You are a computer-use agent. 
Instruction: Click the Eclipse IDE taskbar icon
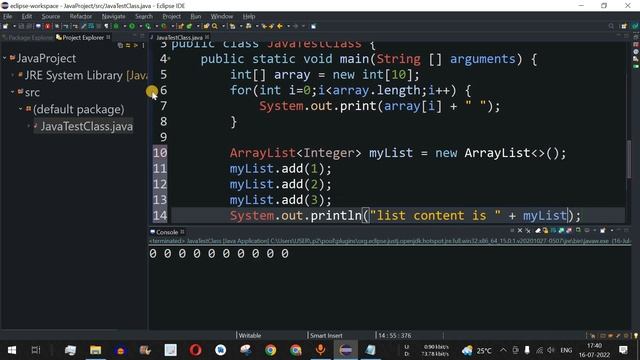(346, 350)
